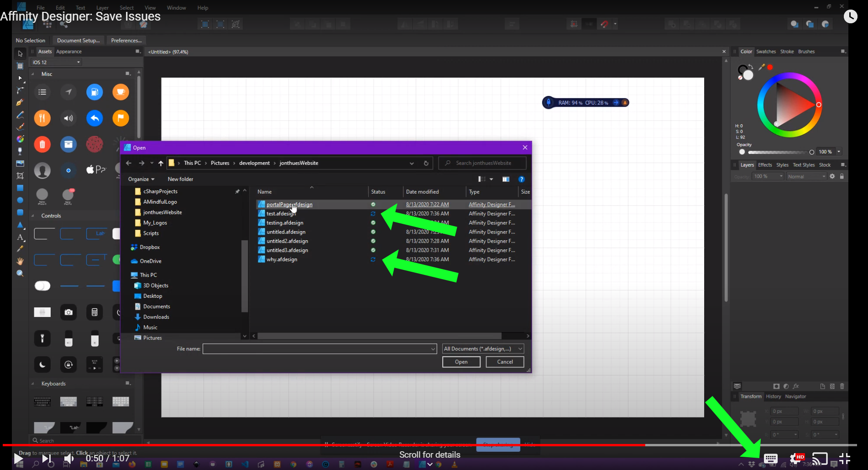Image resolution: width=868 pixels, height=470 pixels.
Task: Open the iOS 12 assets category dropdown
Action: 57,62
